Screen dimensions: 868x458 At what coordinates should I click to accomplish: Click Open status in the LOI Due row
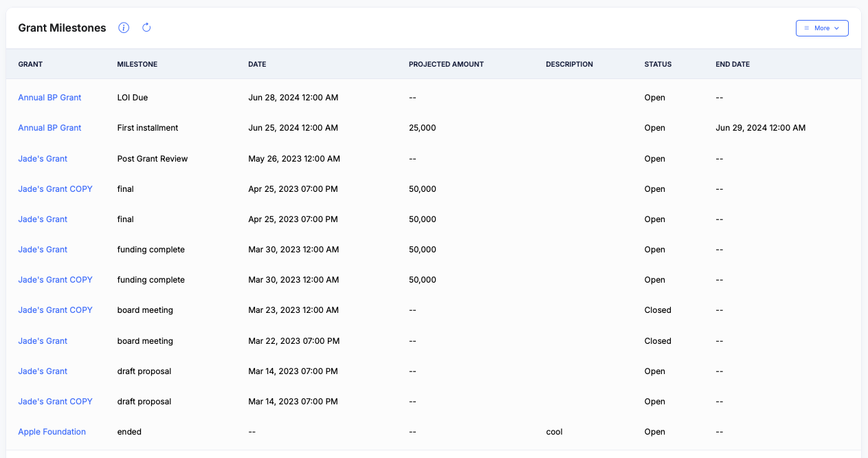coord(655,98)
